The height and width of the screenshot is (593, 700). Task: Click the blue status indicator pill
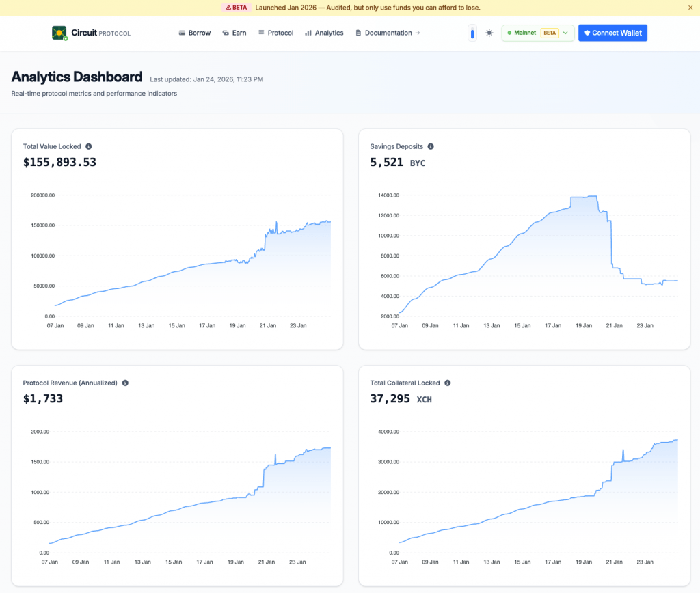coord(472,33)
